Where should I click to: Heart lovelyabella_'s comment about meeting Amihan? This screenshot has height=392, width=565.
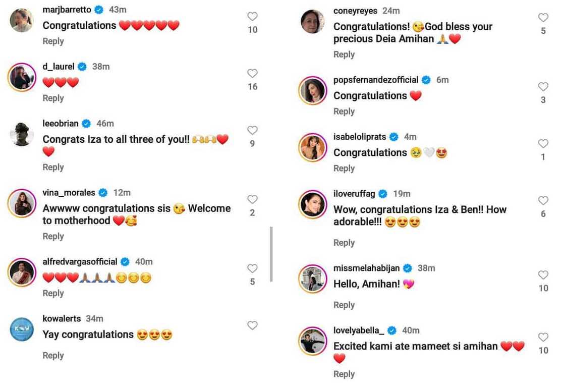543,338
